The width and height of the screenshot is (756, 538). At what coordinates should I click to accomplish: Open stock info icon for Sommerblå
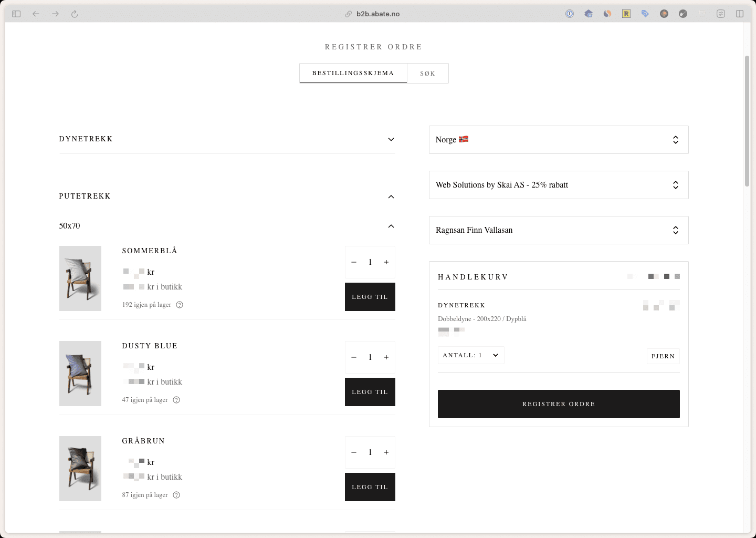coord(180,305)
